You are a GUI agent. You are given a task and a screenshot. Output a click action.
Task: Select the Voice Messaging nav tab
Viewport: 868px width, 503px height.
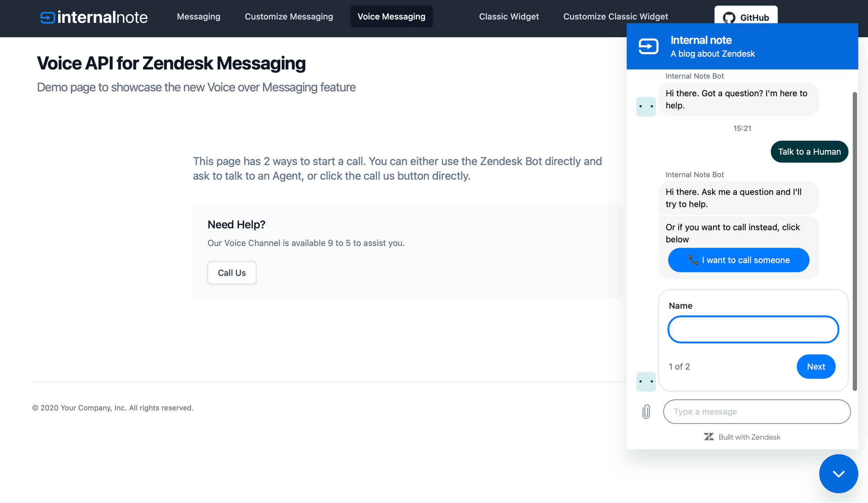pyautogui.click(x=391, y=16)
